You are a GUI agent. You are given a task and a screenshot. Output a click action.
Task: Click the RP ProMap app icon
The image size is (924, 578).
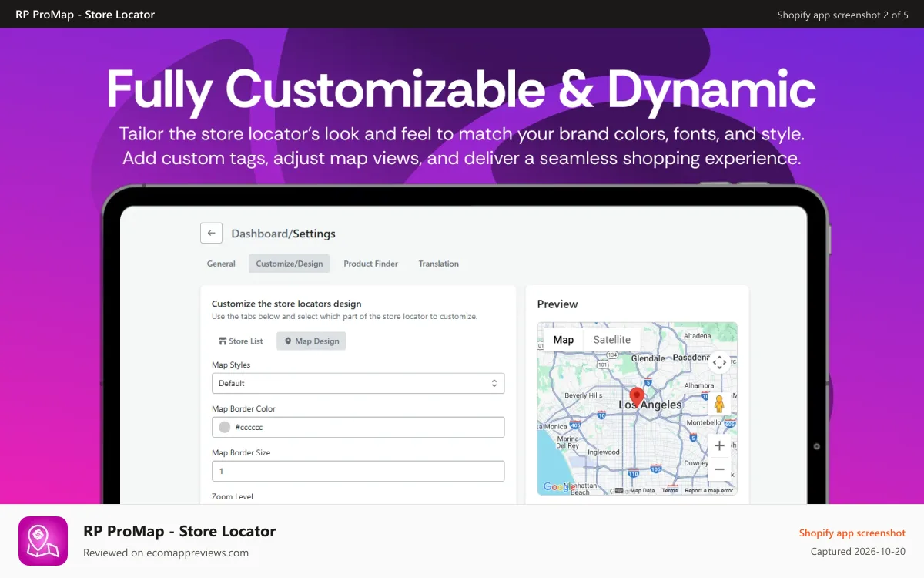tap(43, 541)
